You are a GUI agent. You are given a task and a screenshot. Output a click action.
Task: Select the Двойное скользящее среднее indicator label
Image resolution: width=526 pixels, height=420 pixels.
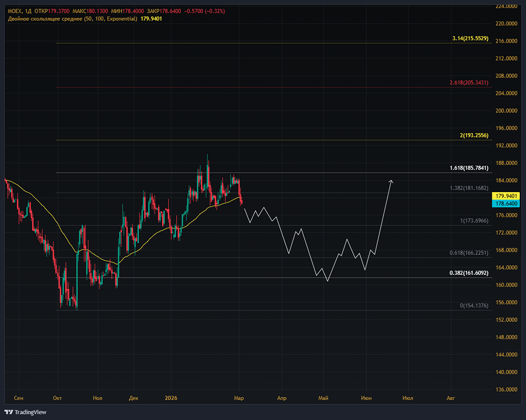click(73, 19)
